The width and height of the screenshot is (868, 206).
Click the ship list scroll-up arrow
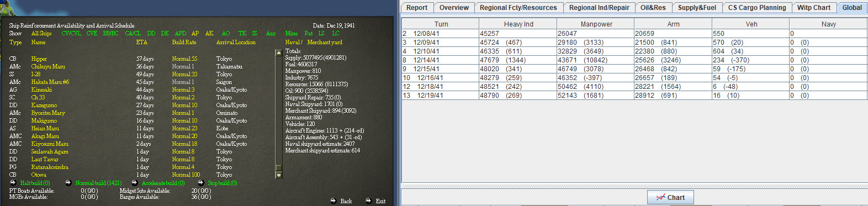click(278, 53)
